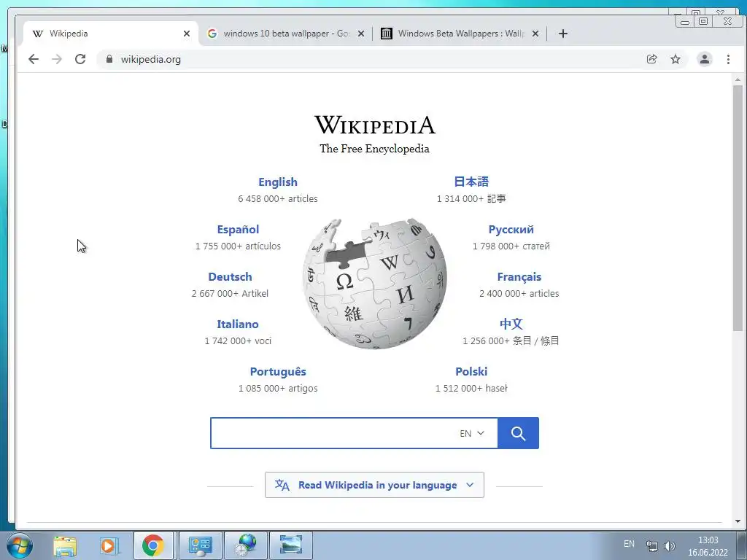Open the Control Panel taskbar icon
Viewport: 747px width, 560px height.
pos(200,545)
